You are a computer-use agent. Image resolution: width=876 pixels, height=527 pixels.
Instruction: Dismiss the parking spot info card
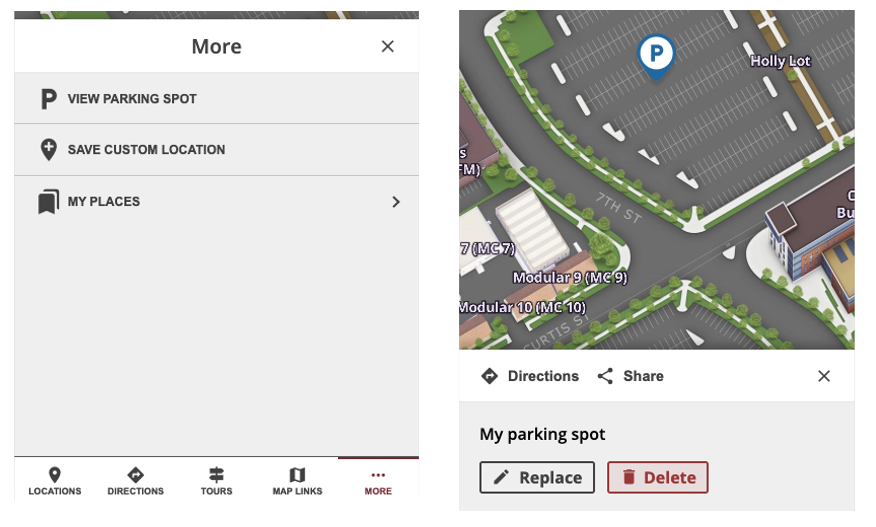[x=824, y=376]
